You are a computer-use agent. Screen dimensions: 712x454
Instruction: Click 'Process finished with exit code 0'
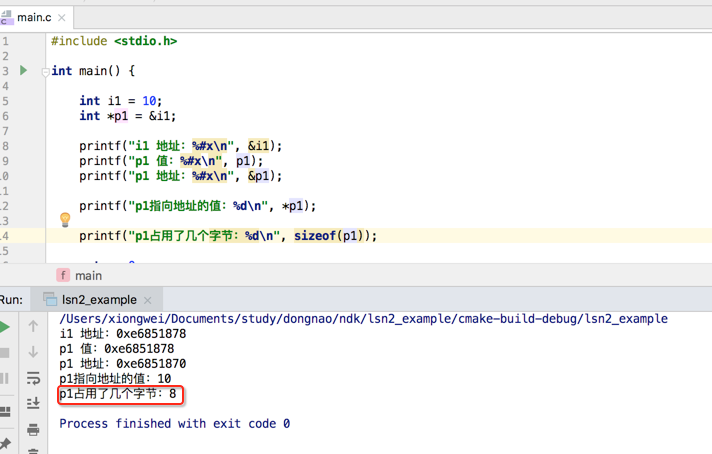pos(174,424)
